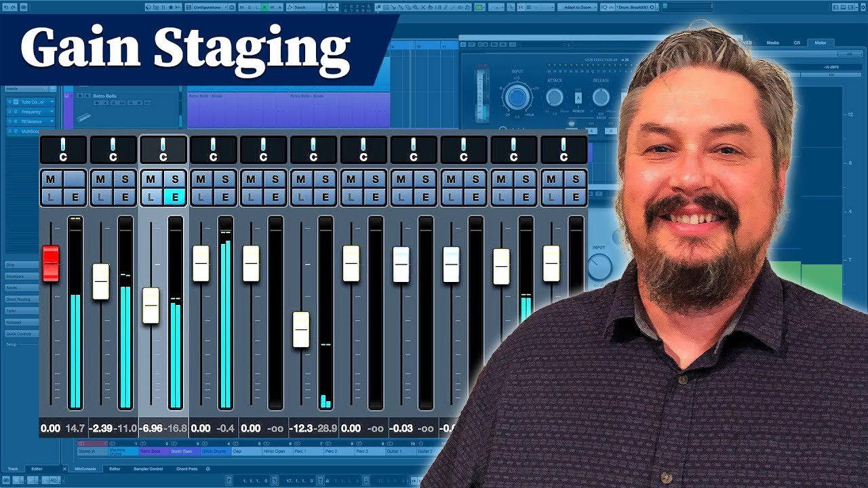Expand the Strip inspector section
868x488 pixels.
pyautogui.click(x=22, y=265)
